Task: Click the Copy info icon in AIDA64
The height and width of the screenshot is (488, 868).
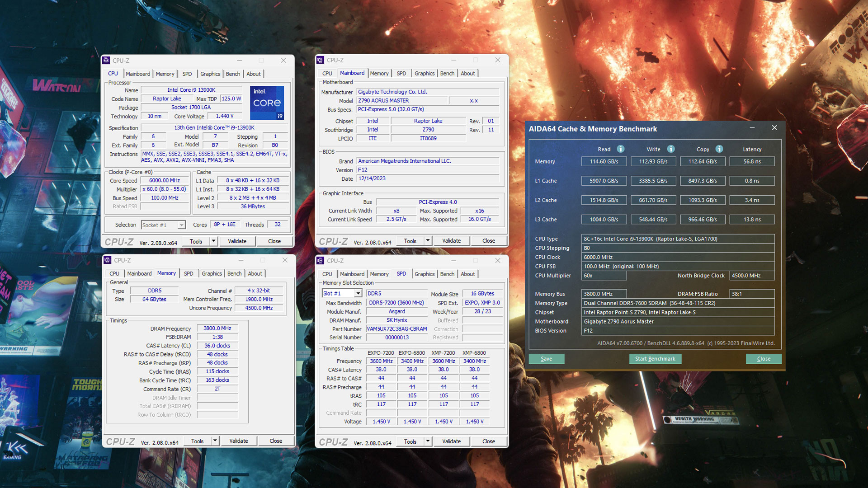Action: (x=719, y=149)
